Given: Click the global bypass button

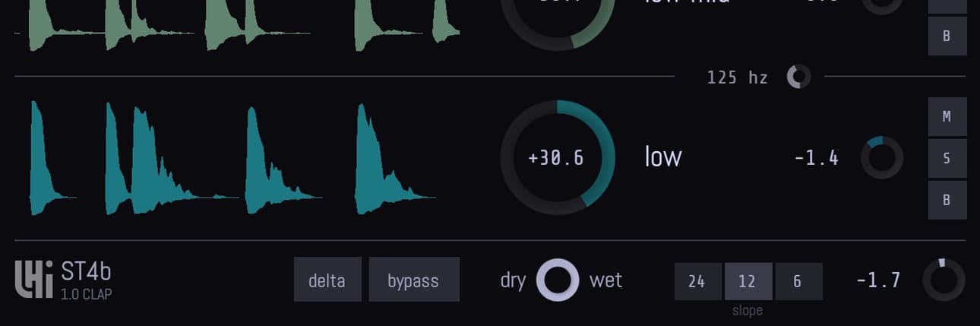Looking at the screenshot, I should 414,280.
